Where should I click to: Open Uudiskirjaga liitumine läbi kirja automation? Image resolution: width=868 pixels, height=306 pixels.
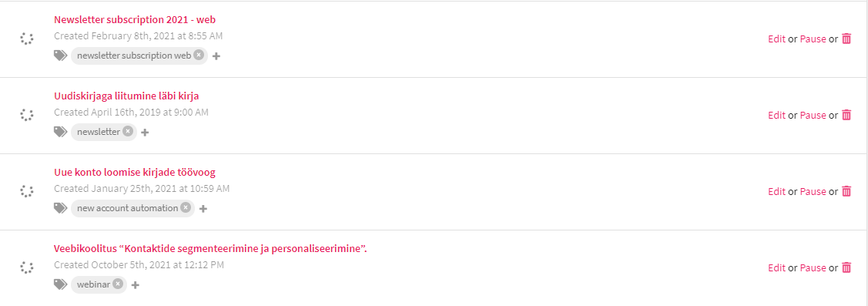tap(126, 96)
